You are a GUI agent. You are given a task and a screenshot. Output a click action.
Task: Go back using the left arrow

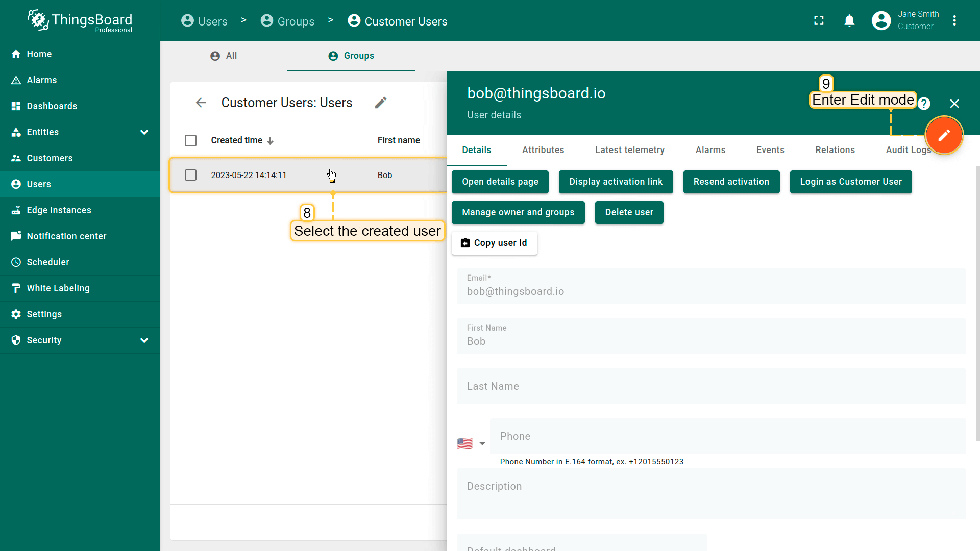point(201,103)
